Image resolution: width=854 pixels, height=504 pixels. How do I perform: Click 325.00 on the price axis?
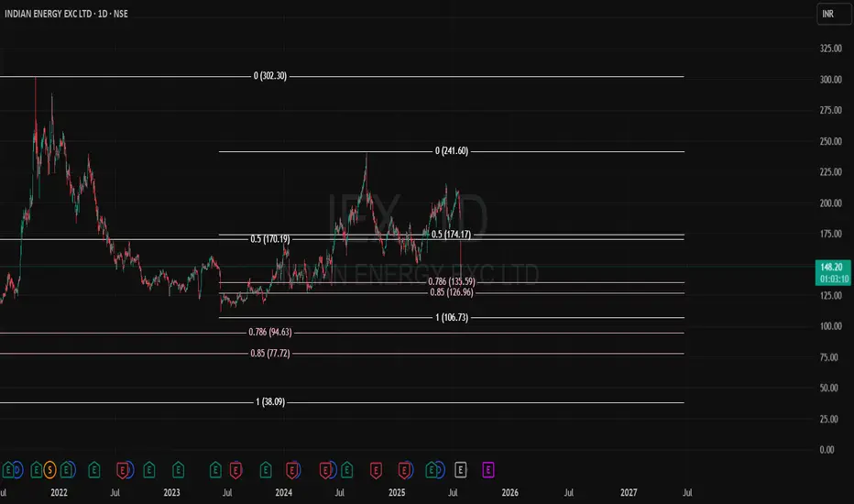[x=831, y=49]
